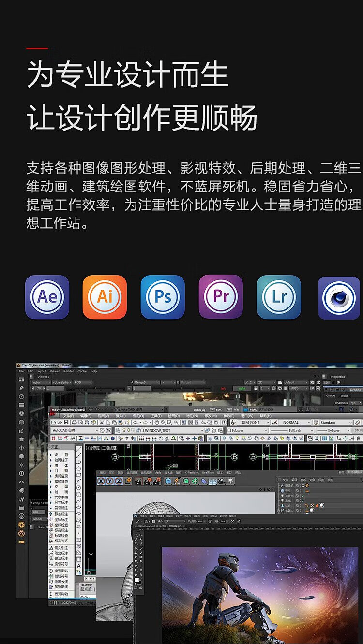Toggle the Z axis lock in Cinema 4D

[119, 481]
